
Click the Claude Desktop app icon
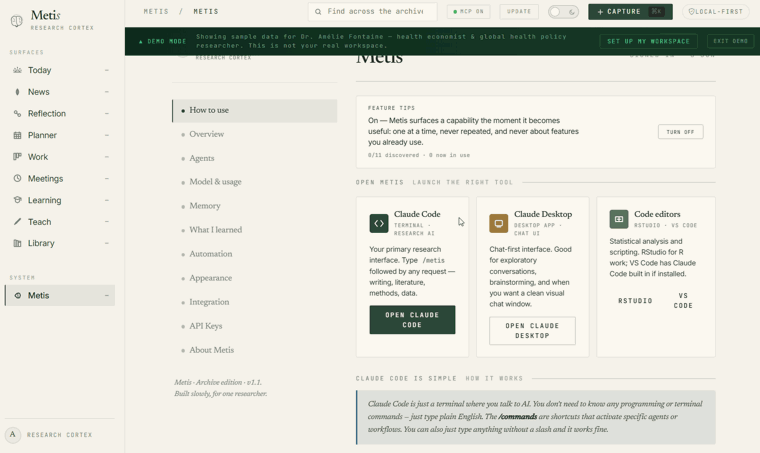(x=499, y=223)
